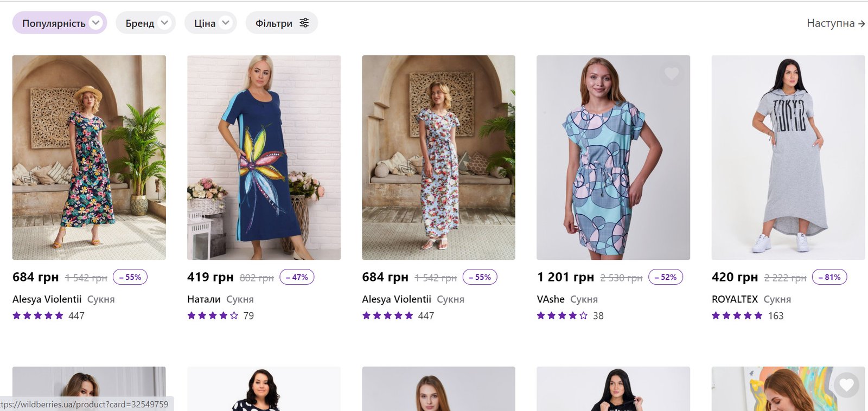
Task: Click the VAshe Сукня product title
Action: coord(567,299)
